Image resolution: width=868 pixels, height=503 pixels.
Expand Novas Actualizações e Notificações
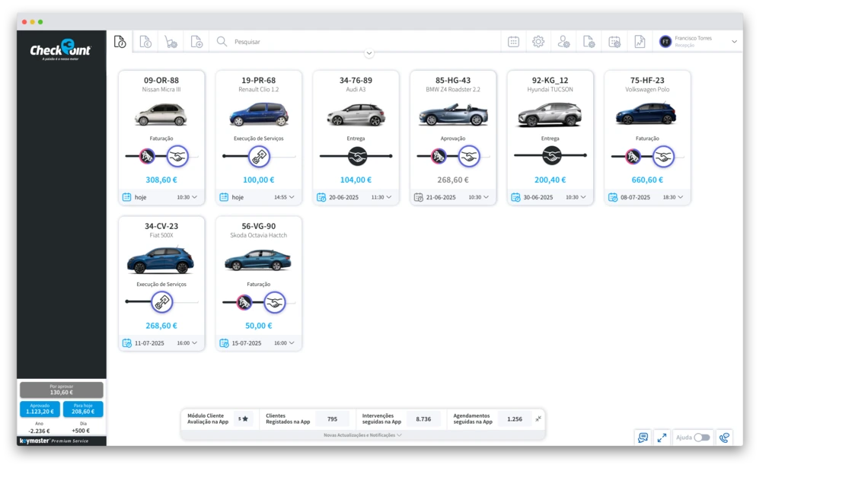click(x=362, y=435)
